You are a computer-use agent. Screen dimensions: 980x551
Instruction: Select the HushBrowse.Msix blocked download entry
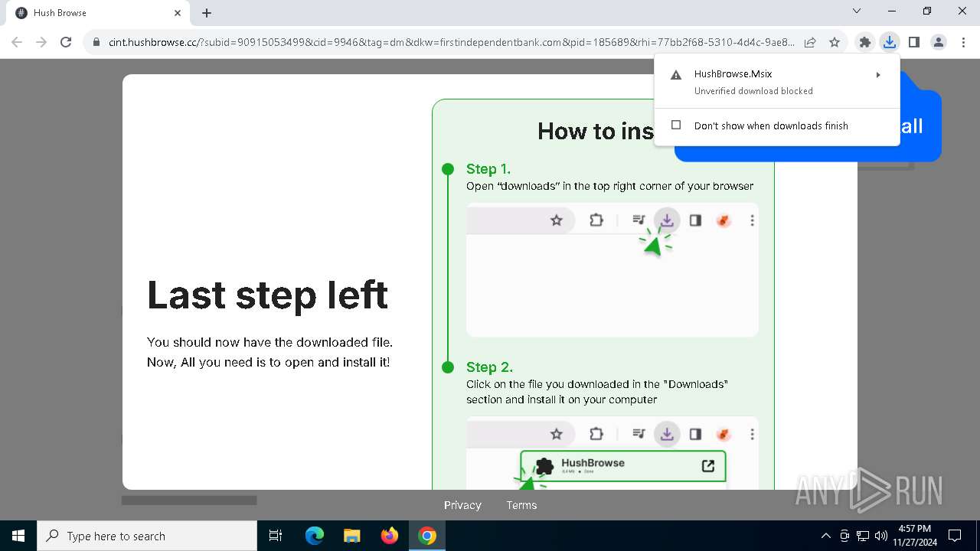pos(777,81)
